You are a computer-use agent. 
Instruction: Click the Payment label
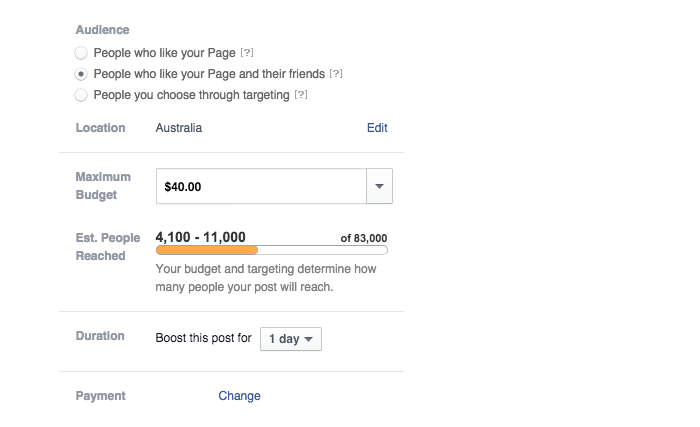pos(100,396)
